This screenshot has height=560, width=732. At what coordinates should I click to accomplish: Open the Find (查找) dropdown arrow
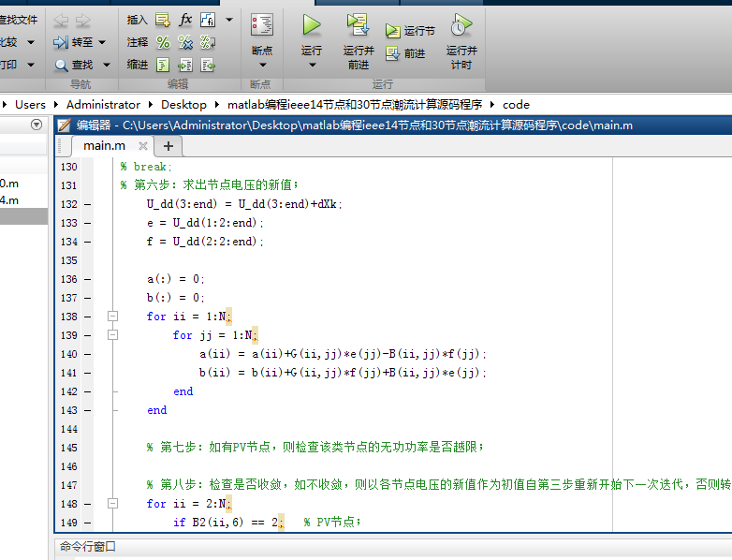coord(107,65)
